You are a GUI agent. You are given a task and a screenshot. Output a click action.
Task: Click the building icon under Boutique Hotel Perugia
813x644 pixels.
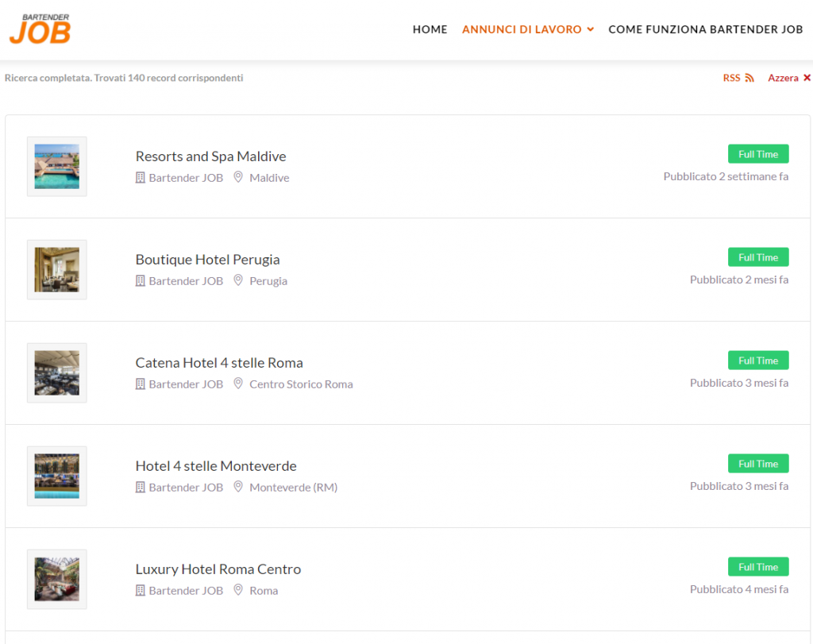tap(141, 281)
